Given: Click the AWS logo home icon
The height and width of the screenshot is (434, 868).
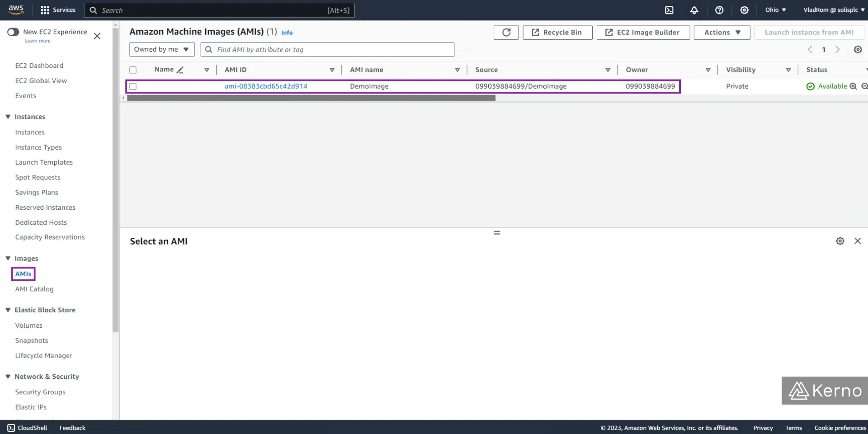Looking at the screenshot, I should (x=16, y=9).
